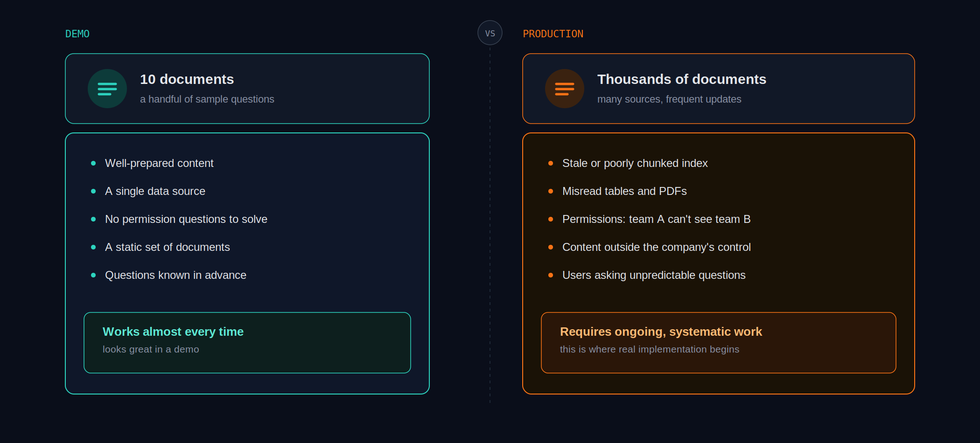Viewport: 980px width, 443px height.
Task: Click "this is where real implementation begins"
Action: (650, 349)
